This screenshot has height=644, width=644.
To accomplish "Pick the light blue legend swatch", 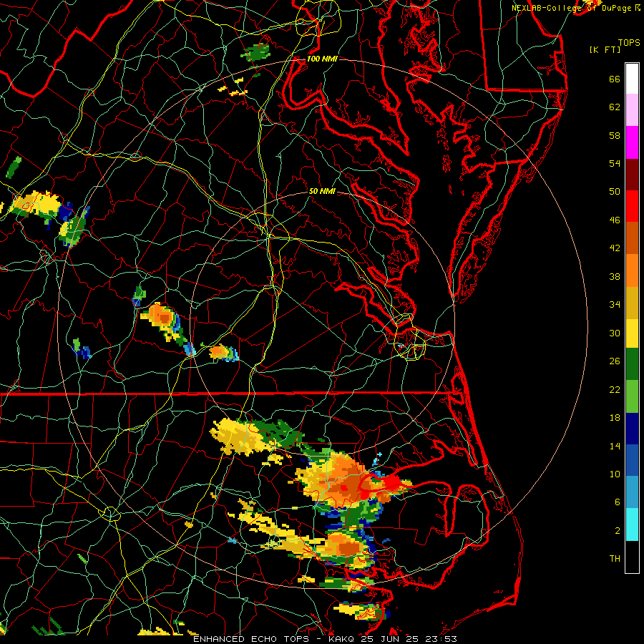I will click(x=632, y=492).
